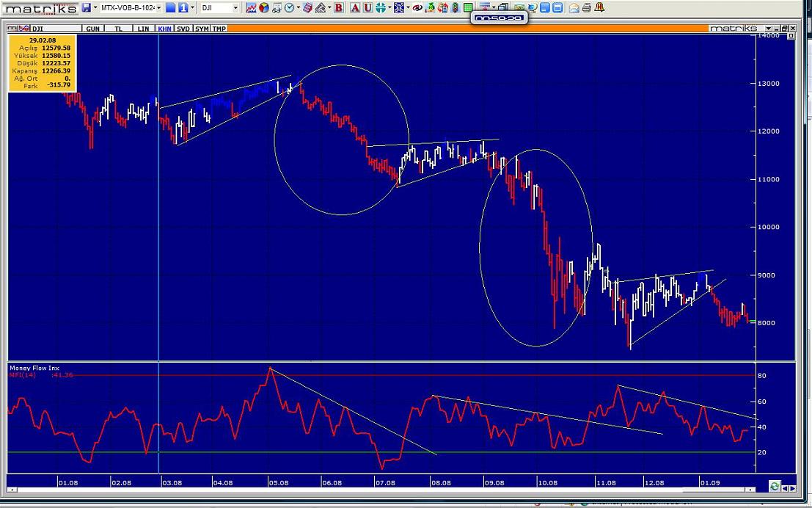Click the pie chart icon in toolbar

(263, 7)
